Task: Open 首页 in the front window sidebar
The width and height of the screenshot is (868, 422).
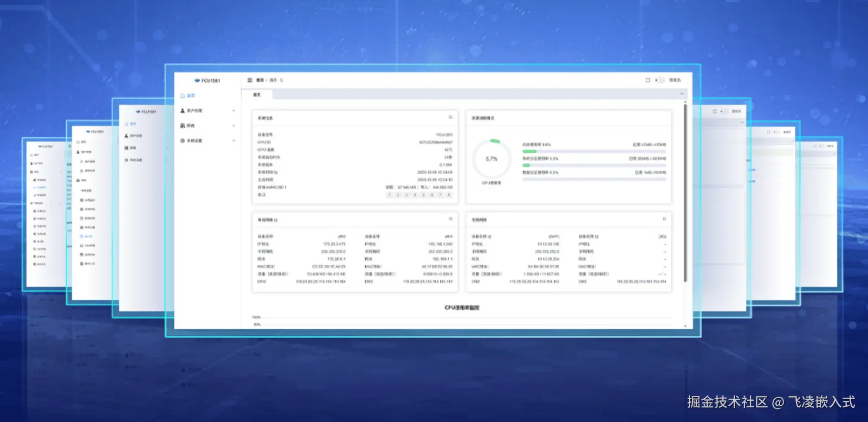Action: tap(187, 95)
